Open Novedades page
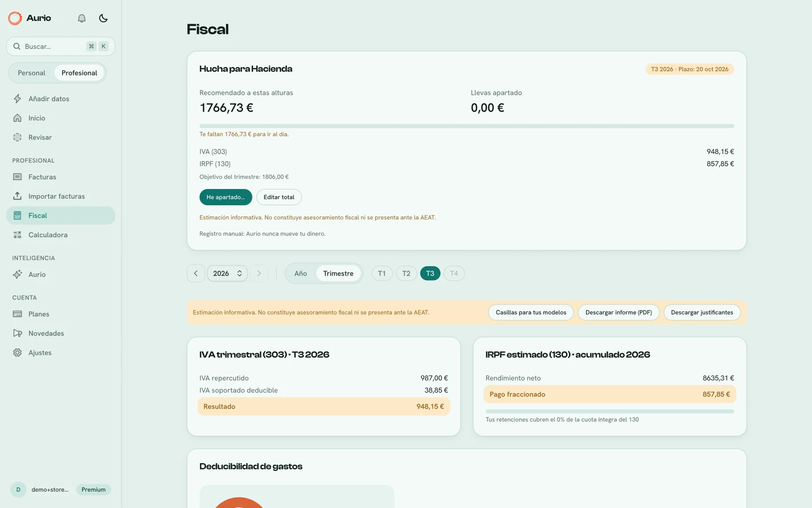Image resolution: width=812 pixels, height=508 pixels. 61,333
